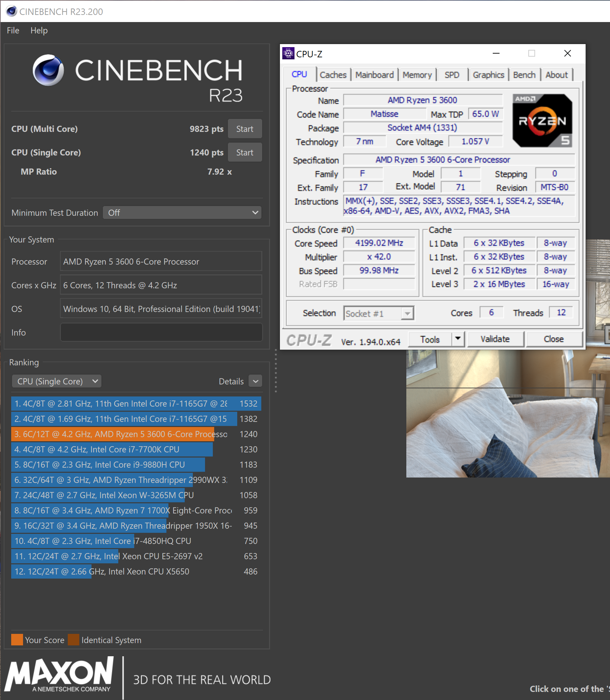
Task: Select ranking row Intel Xeon CPU X5650
Action: [136, 571]
